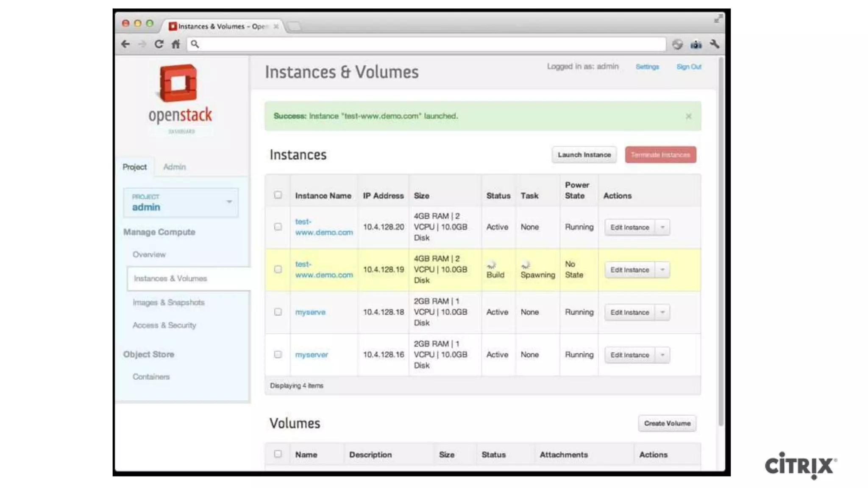Expand actions dropdown for myserver row

662,355
